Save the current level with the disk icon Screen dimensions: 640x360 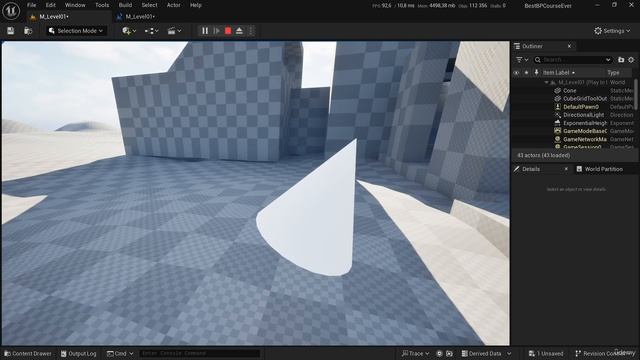point(11,31)
